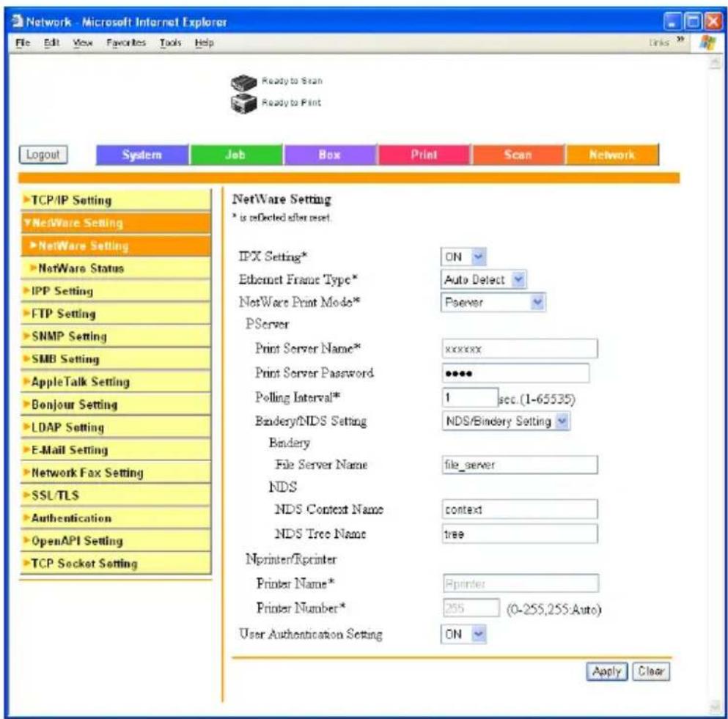
Task: Open OpenAPI Setting in sidebar
Action: tap(116, 541)
